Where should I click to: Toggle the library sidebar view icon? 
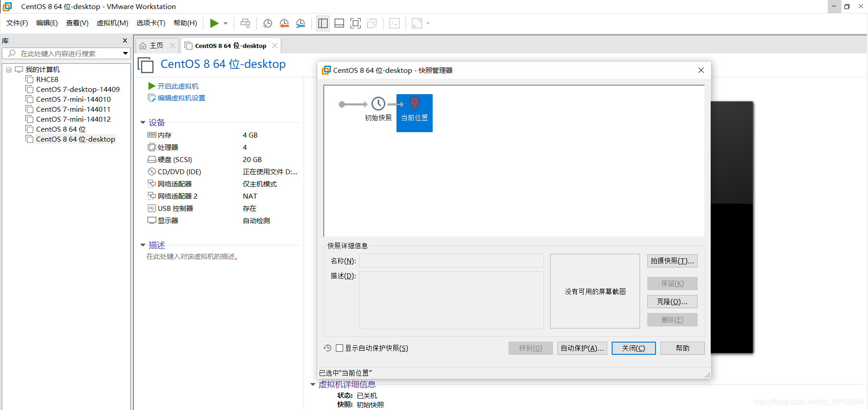(x=323, y=23)
